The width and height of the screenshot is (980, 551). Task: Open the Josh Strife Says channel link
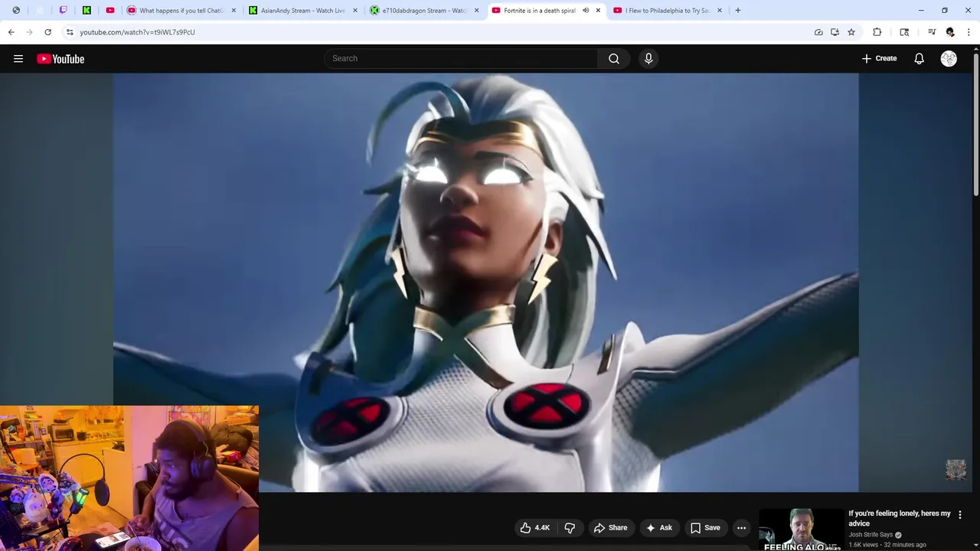point(871,535)
